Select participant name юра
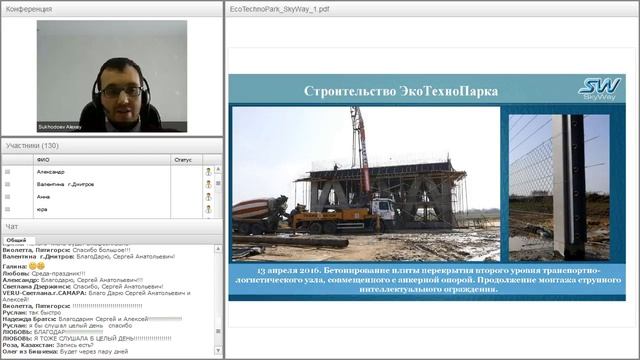Screen dimensions: 640x360 pyautogui.click(x=42, y=209)
